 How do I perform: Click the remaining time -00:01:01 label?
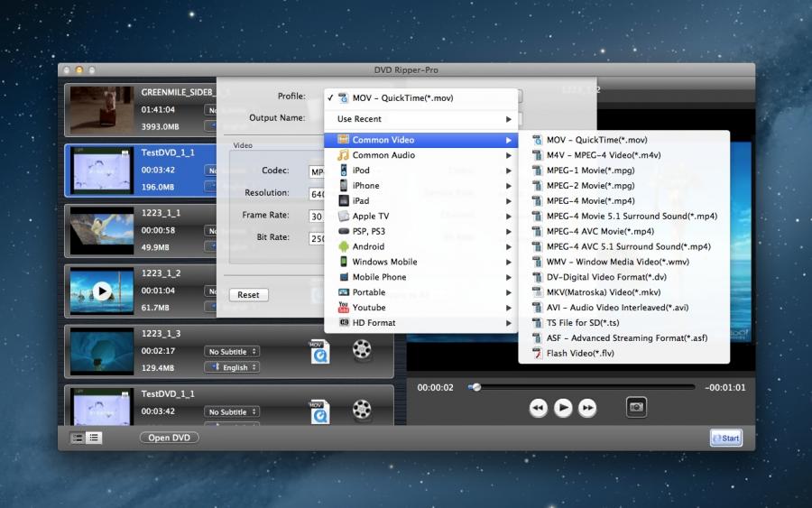725,388
